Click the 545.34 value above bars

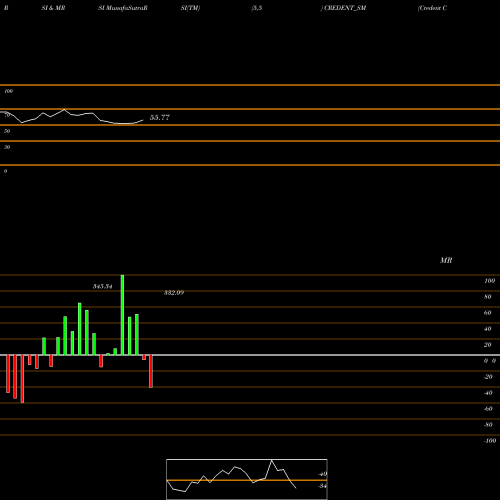(x=103, y=286)
